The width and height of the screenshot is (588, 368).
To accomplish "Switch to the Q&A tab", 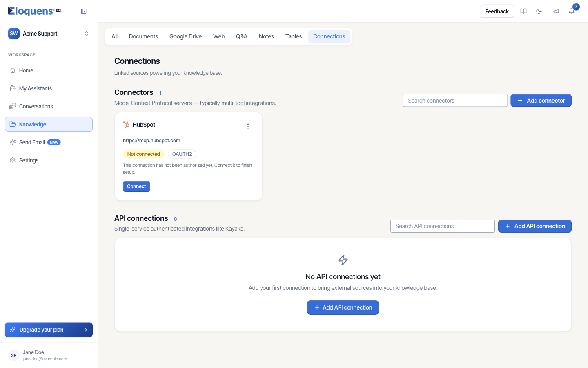I will [x=242, y=36].
